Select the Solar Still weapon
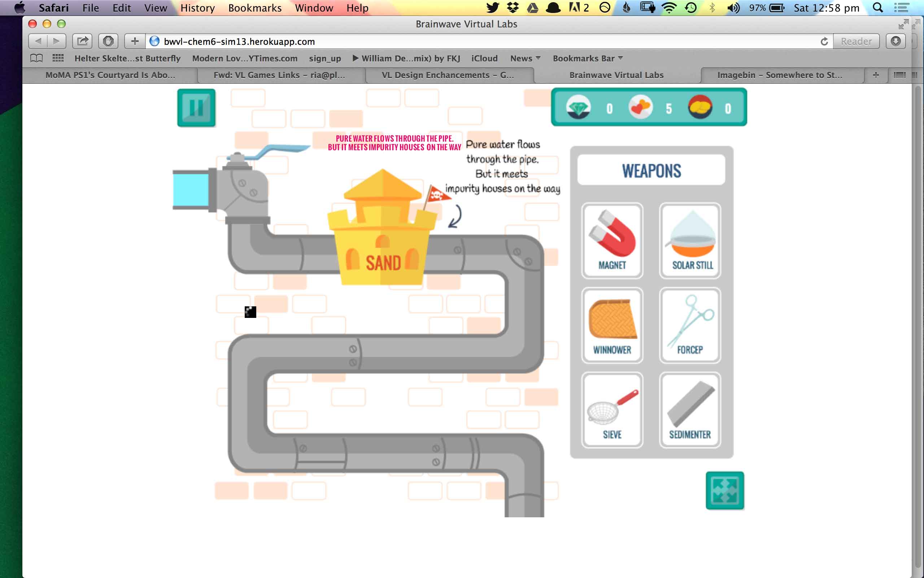 click(x=690, y=241)
